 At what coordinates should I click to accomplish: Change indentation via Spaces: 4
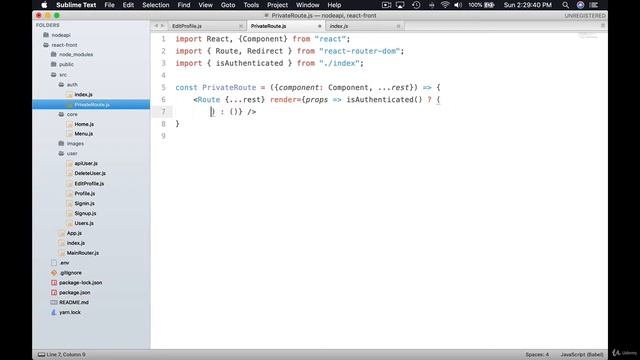[537, 355]
